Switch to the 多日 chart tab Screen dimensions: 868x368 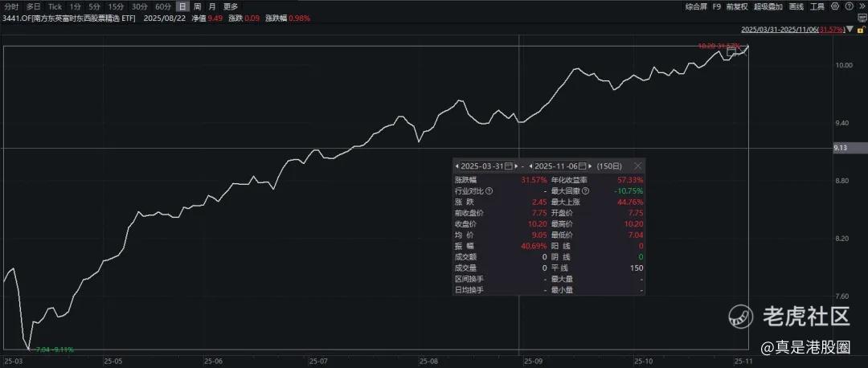click(x=33, y=6)
